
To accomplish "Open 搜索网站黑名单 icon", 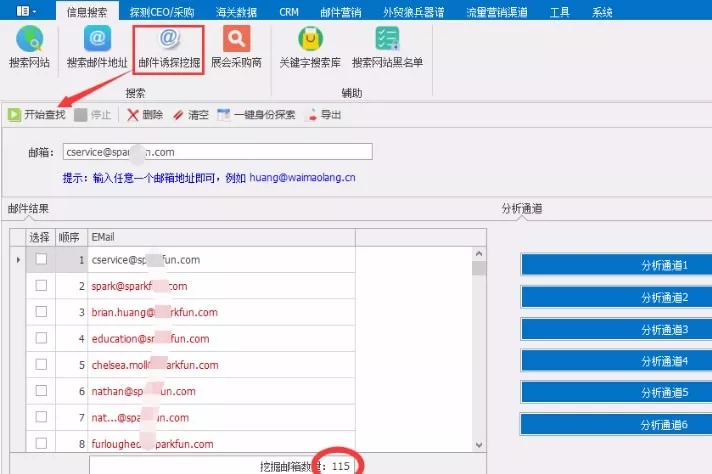I will (x=387, y=46).
